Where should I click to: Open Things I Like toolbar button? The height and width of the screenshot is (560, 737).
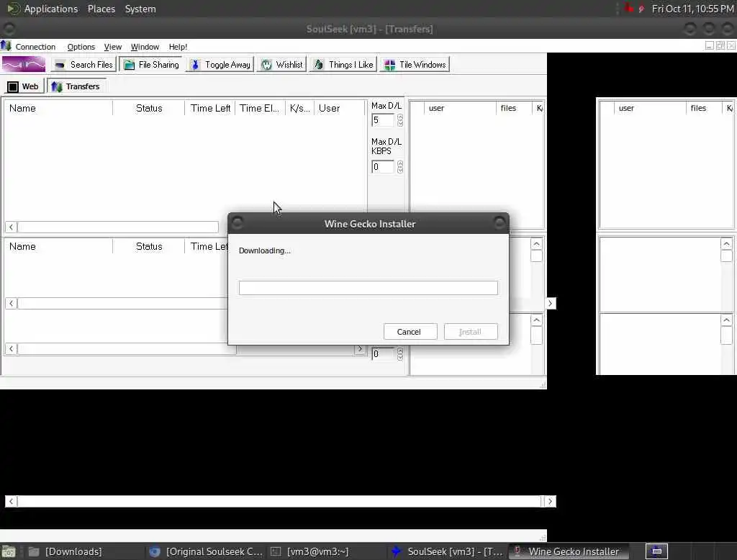343,64
